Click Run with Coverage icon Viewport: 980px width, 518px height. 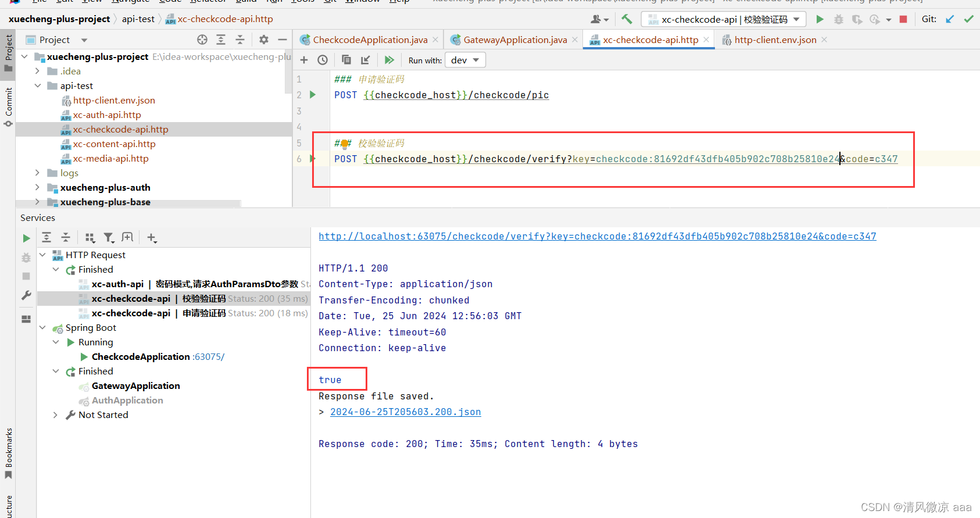pyautogui.click(x=857, y=19)
